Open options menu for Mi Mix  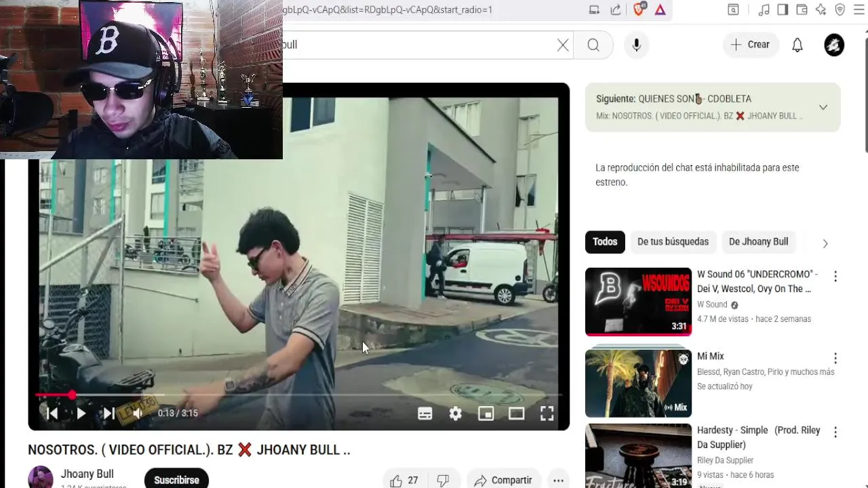pyautogui.click(x=835, y=359)
